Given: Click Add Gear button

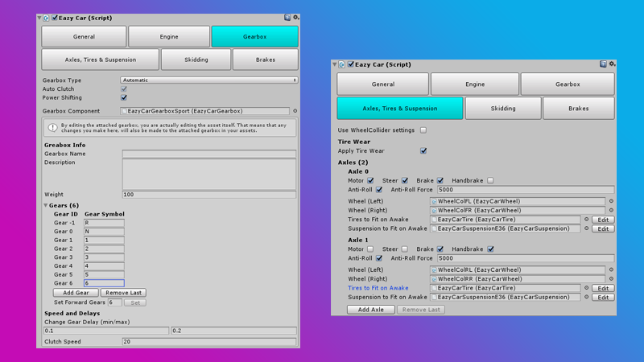Looking at the screenshot, I should tap(76, 293).
